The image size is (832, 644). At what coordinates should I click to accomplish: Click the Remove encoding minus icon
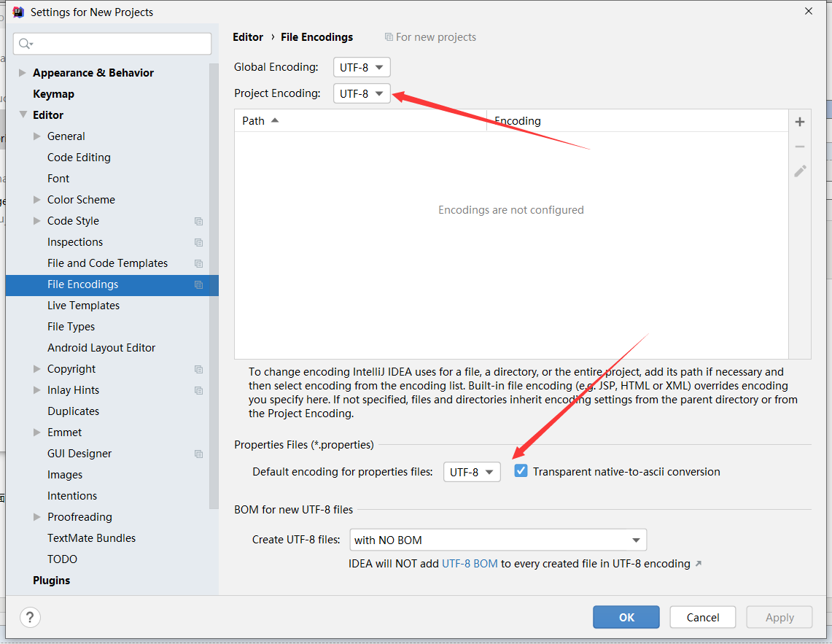[800, 147]
